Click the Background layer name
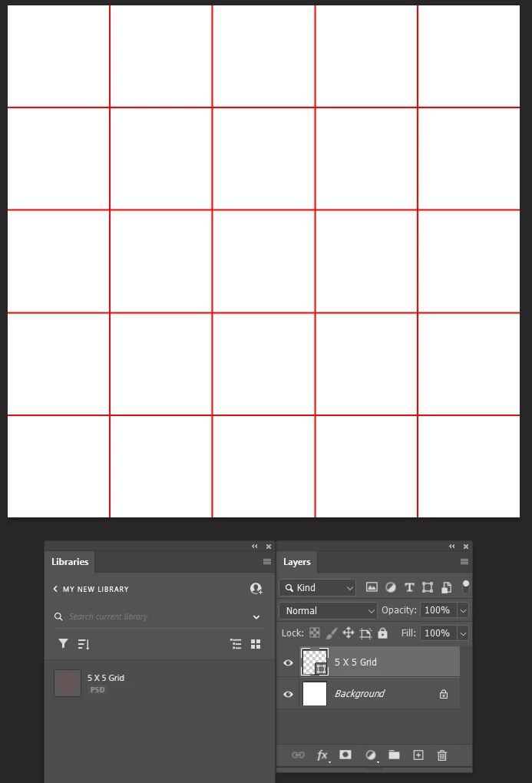Viewport: 532px width, 783px height. coord(360,694)
